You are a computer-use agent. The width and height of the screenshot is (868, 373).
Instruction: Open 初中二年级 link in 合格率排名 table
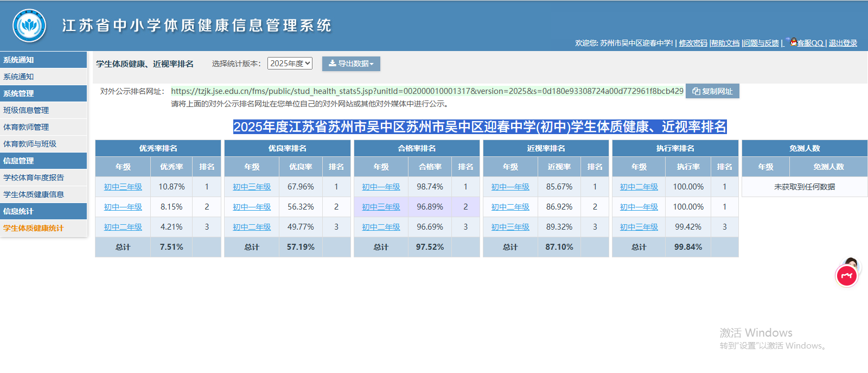pyautogui.click(x=381, y=227)
